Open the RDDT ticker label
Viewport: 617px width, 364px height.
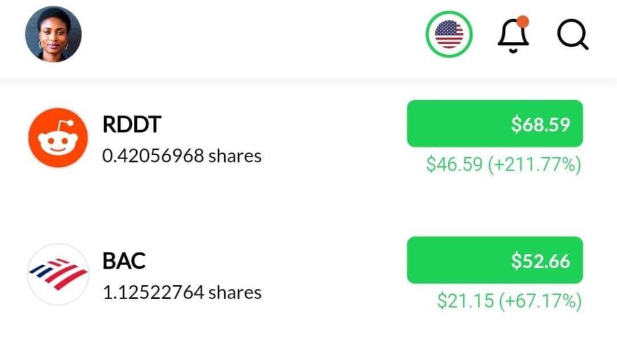tap(132, 125)
